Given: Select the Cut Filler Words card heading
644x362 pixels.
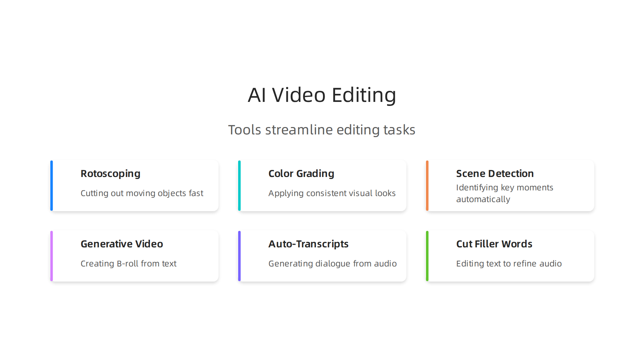Looking at the screenshot, I should 494,244.
